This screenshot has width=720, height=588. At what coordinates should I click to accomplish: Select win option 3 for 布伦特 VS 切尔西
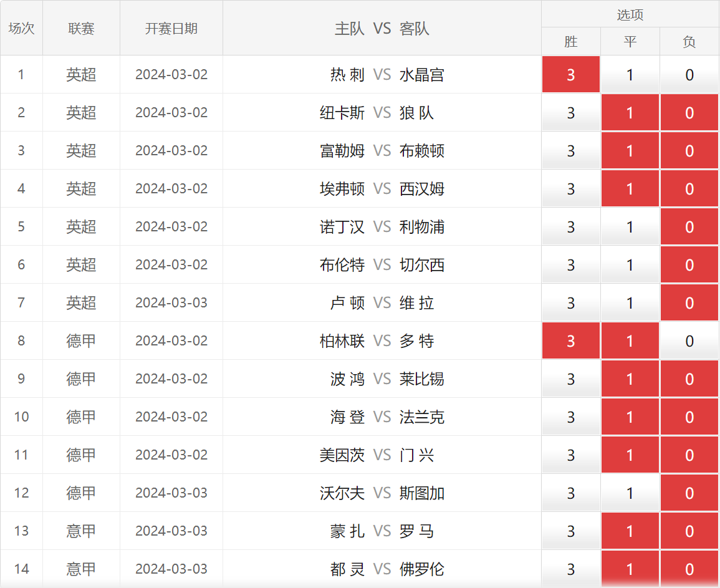coord(571,264)
